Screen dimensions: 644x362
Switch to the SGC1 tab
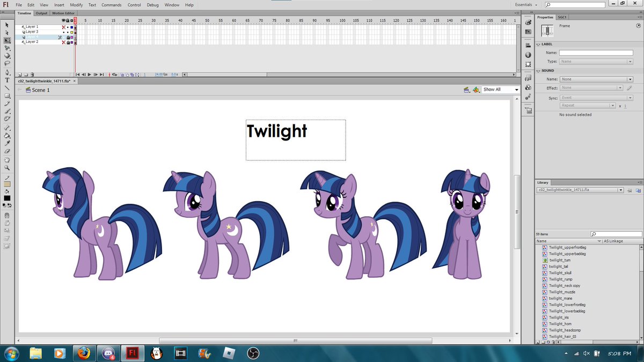pyautogui.click(x=562, y=17)
